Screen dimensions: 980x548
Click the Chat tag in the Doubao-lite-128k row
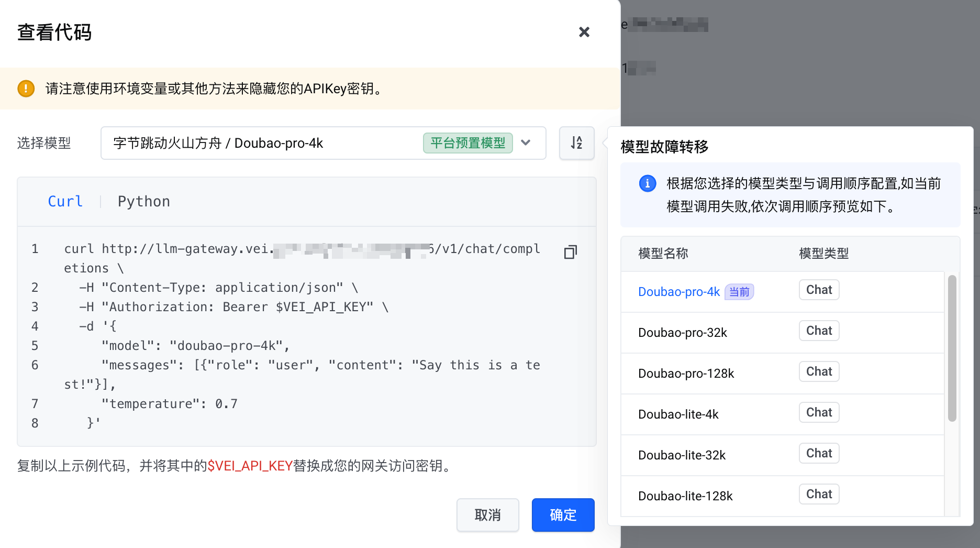819,494
